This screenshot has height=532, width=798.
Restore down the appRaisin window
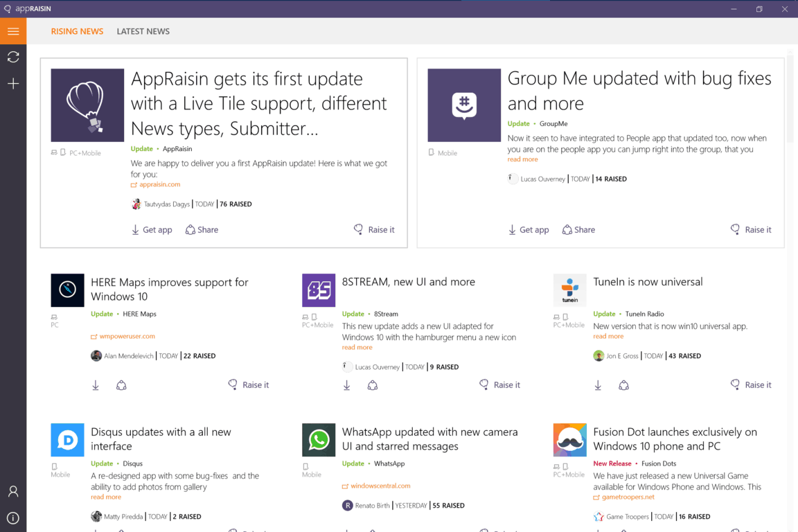coord(759,8)
